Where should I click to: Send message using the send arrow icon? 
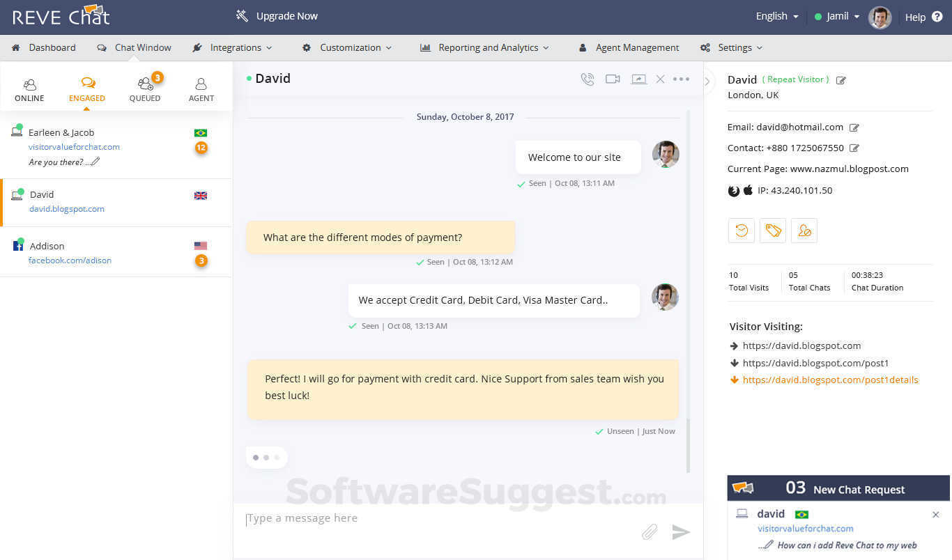[681, 532]
